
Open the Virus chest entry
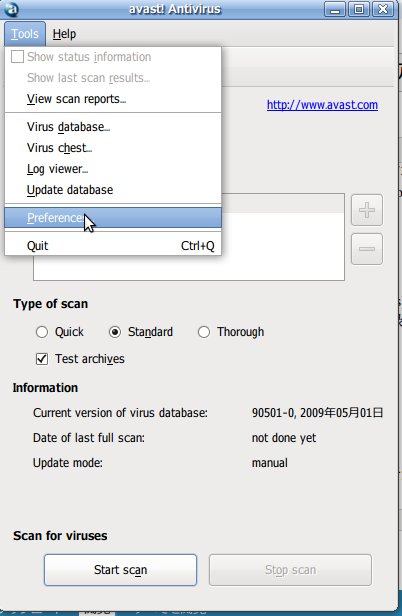[x=113, y=148]
